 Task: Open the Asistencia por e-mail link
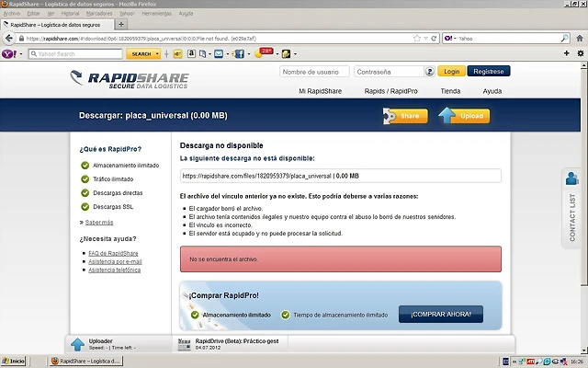tap(115, 261)
